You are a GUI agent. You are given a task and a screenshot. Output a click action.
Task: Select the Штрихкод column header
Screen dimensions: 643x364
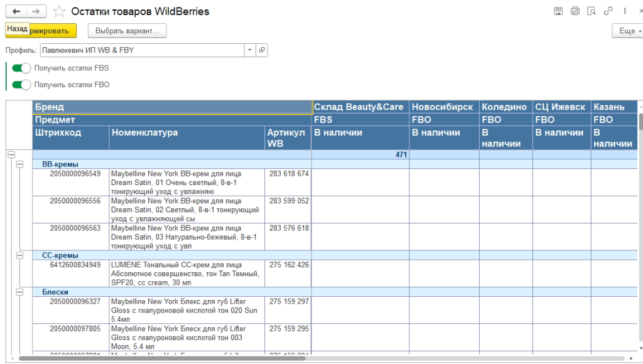[71, 137]
